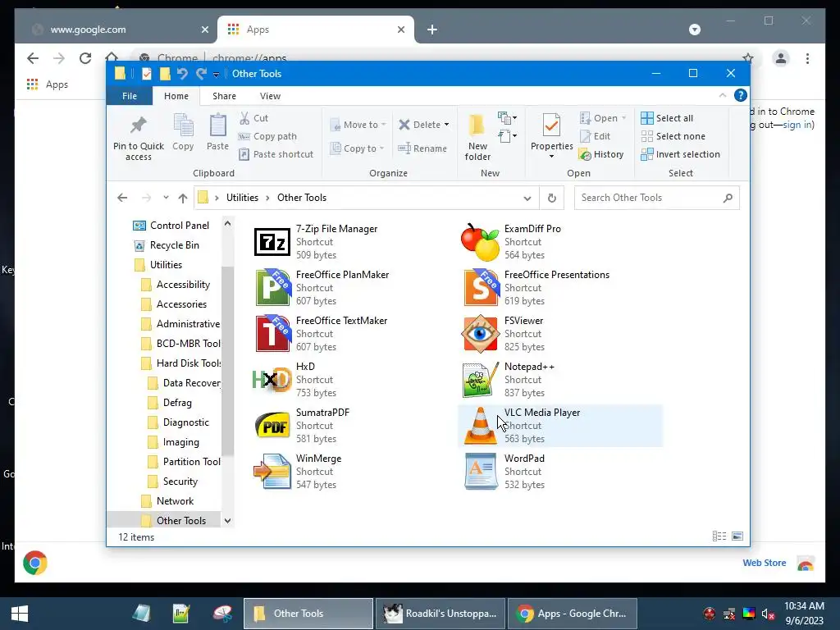This screenshot has width=840, height=630.
Task: Select the ExamDiff Pro apple icon
Action: coord(480,242)
